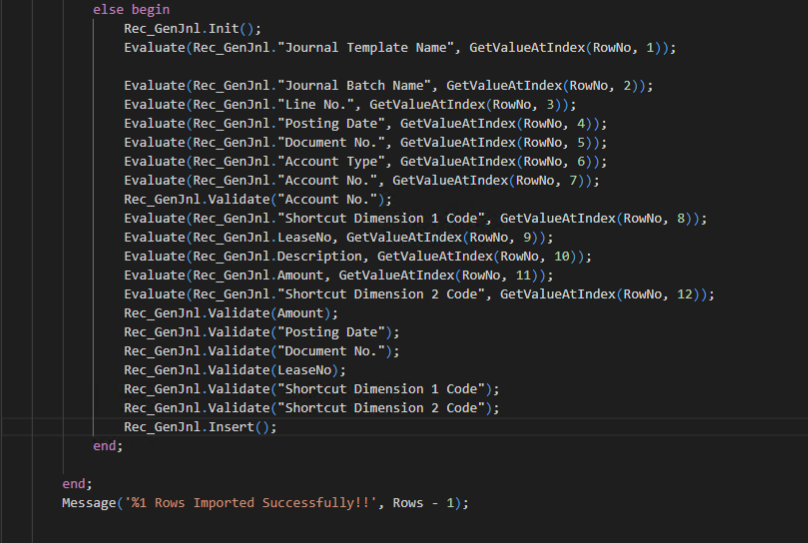This screenshot has width=808, height=543.
Task: Click the Validate("Account No.") statement
Action: [x=259, y=199]
